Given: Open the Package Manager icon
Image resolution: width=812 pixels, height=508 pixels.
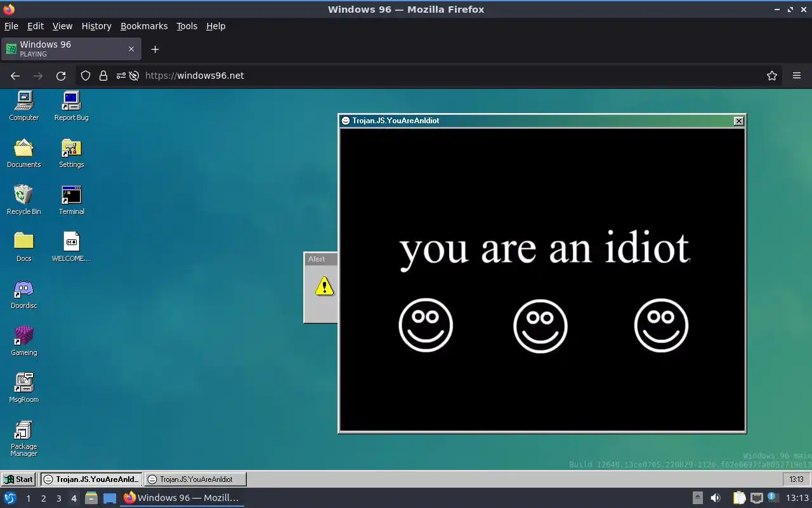Looking at the screenshot, I should pos(24,438).
